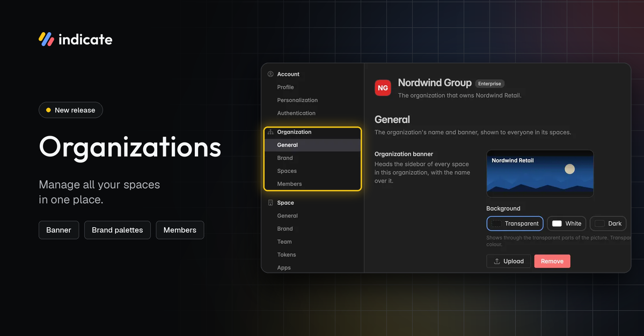Select General under the Organization section
Screen dimensions: 644x336
click(312, 145)
